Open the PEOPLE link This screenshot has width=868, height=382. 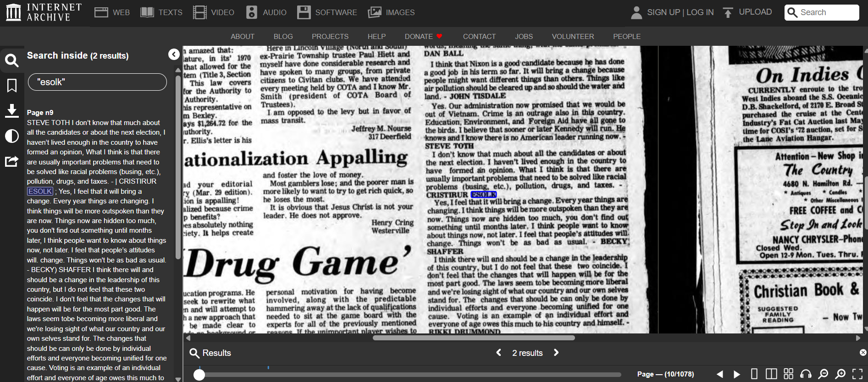627,37
